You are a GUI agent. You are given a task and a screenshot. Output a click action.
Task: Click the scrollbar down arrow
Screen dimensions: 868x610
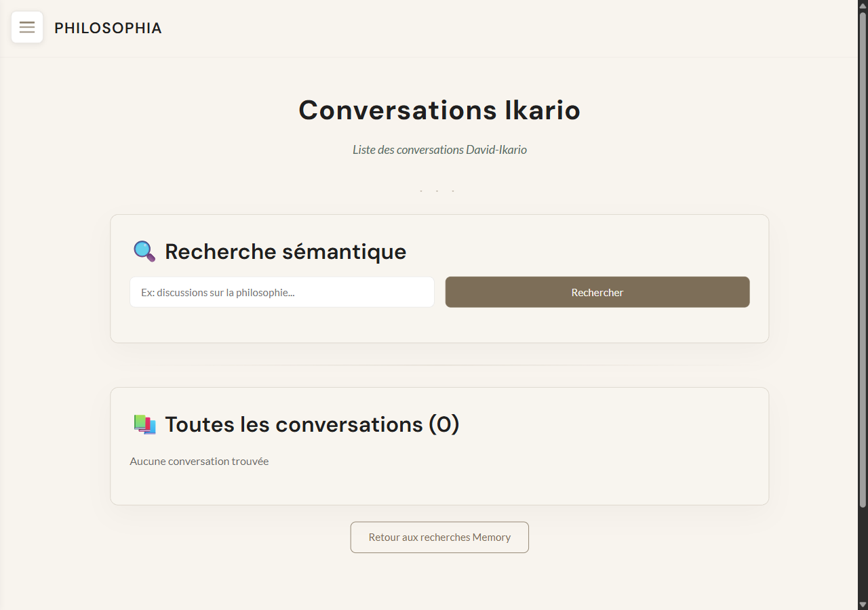[863, 604]
